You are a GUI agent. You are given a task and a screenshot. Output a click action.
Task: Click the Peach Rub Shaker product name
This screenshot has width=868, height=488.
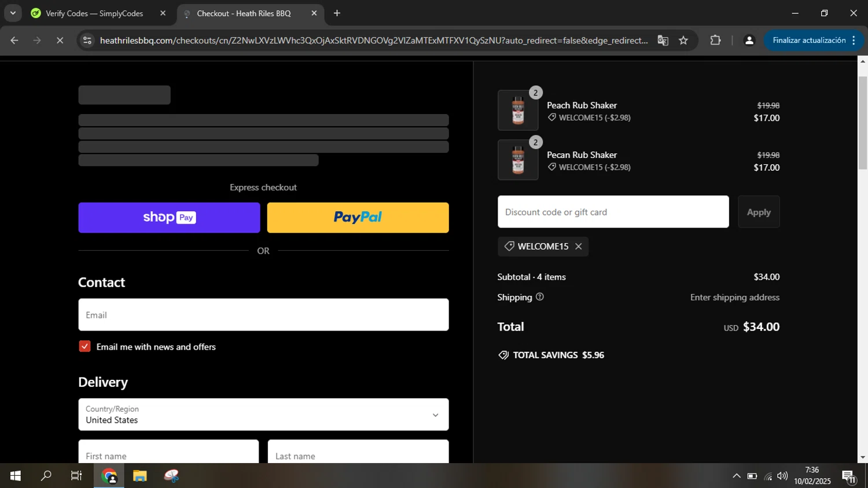click(582, 105)
